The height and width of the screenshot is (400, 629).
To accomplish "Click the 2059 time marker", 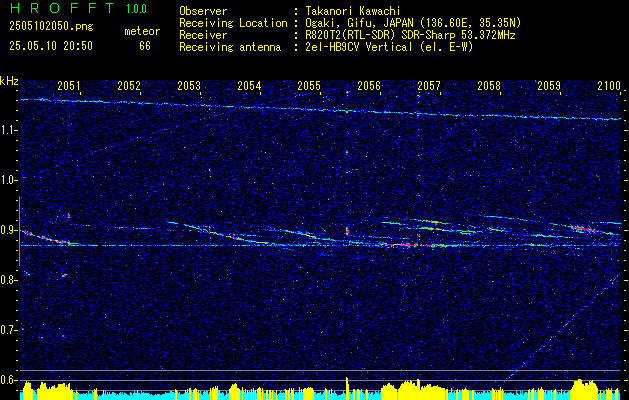I will 549,85.
